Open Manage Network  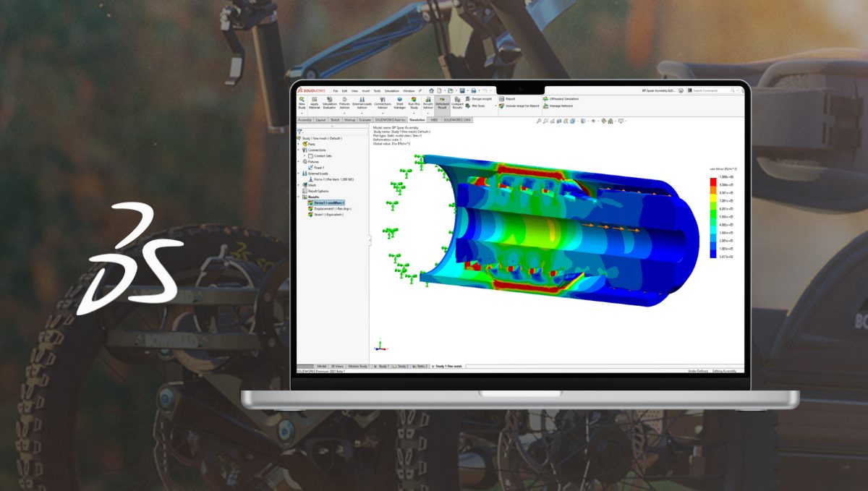[x=557, y=106]
